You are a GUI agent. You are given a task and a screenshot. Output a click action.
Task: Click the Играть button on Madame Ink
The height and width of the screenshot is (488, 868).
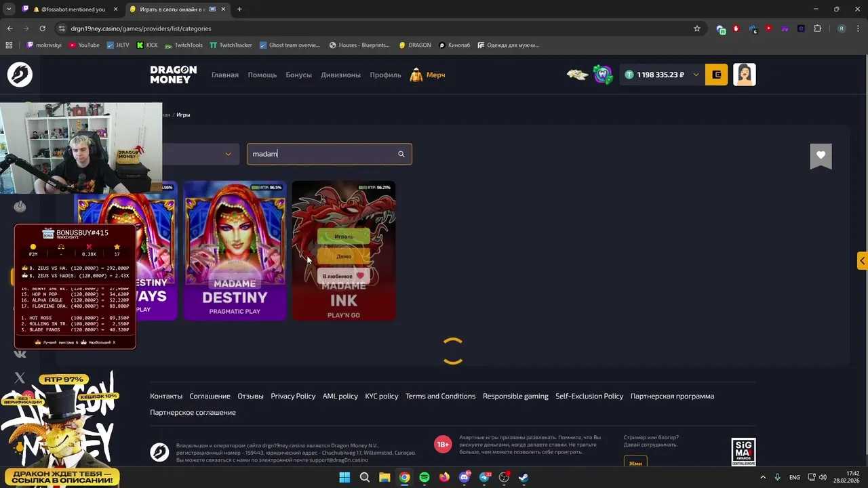[x=344, y=237]
